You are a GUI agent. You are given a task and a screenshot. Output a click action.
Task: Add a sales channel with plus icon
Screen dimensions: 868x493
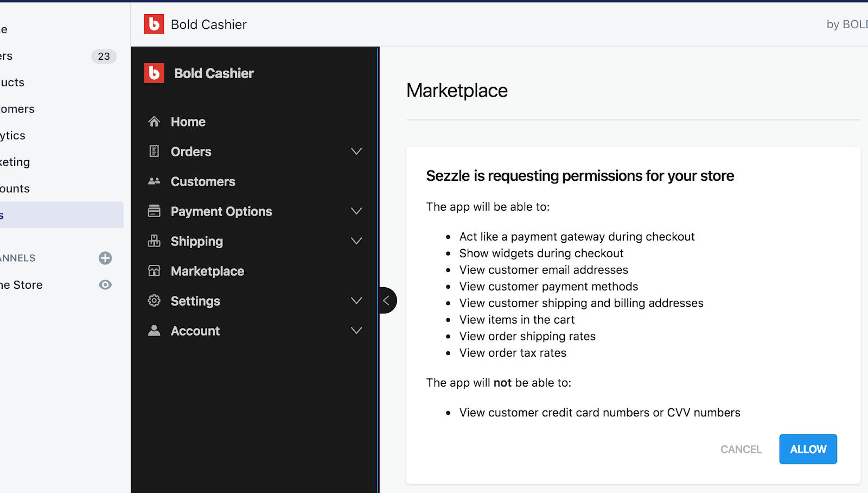105,258
